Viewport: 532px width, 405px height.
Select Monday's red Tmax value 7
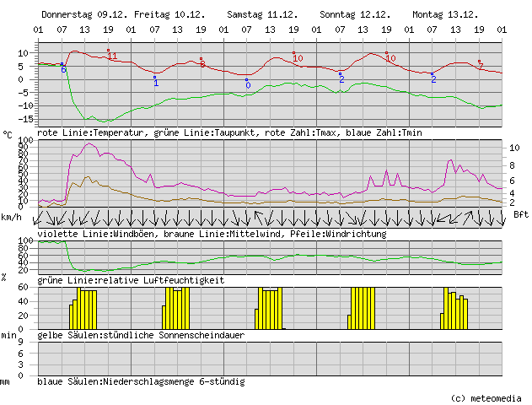point(481,66)
